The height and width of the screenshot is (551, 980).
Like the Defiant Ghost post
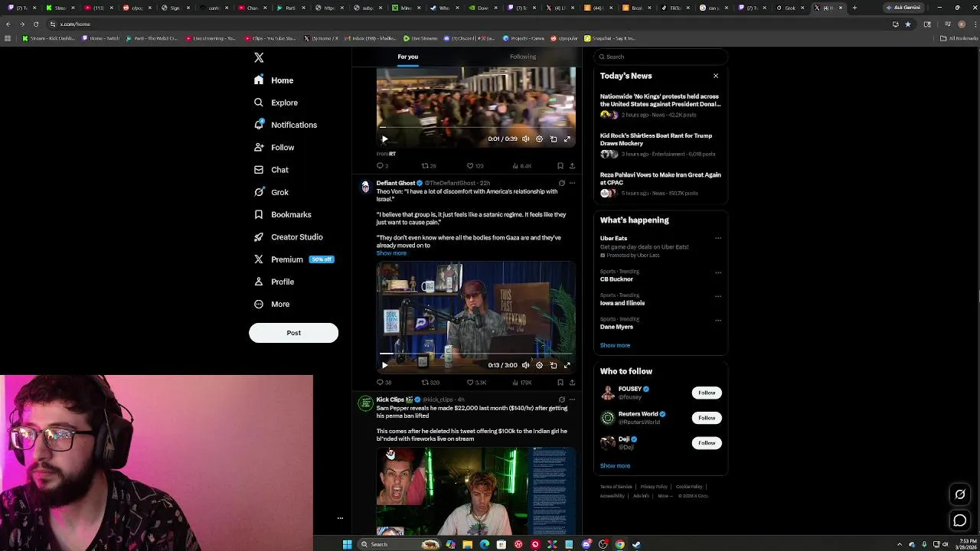point(476,383)
